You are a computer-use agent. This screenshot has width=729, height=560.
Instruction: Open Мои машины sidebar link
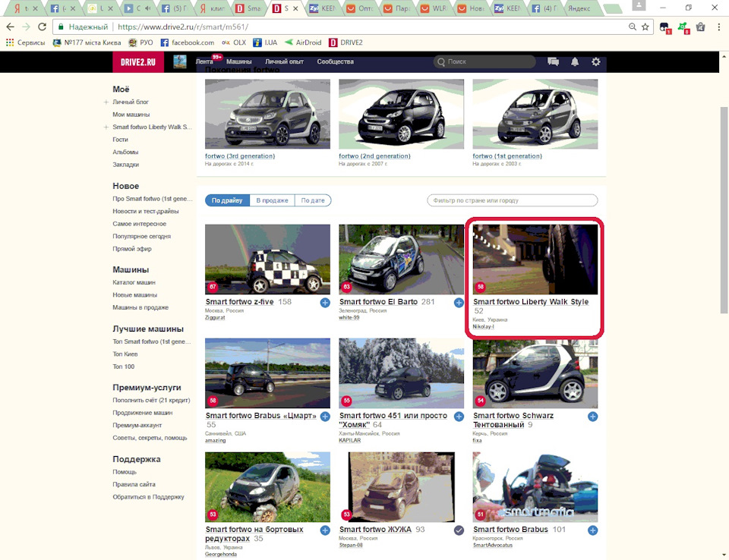point(131,115)
